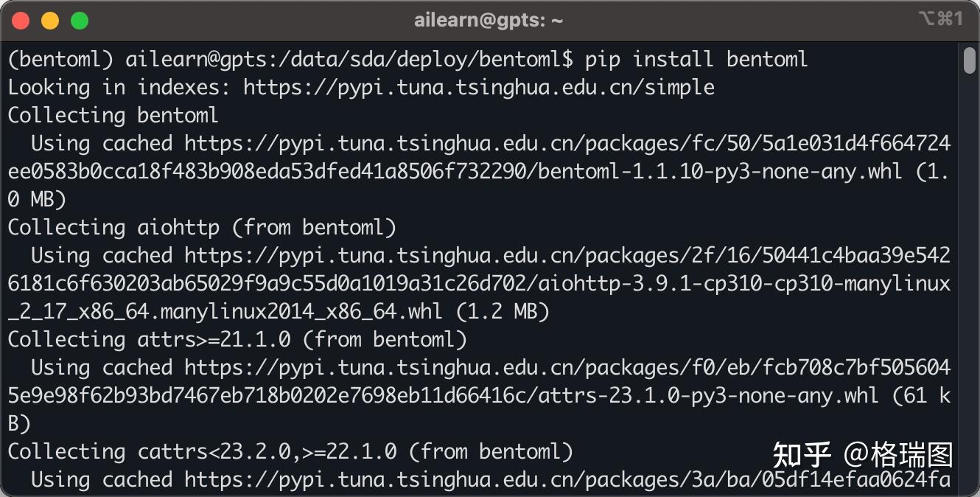Screen dimensions: 980x497
Task: Click the attrs-23.1.0-py3-none-any.whl filename
Action: coord(708,395)
